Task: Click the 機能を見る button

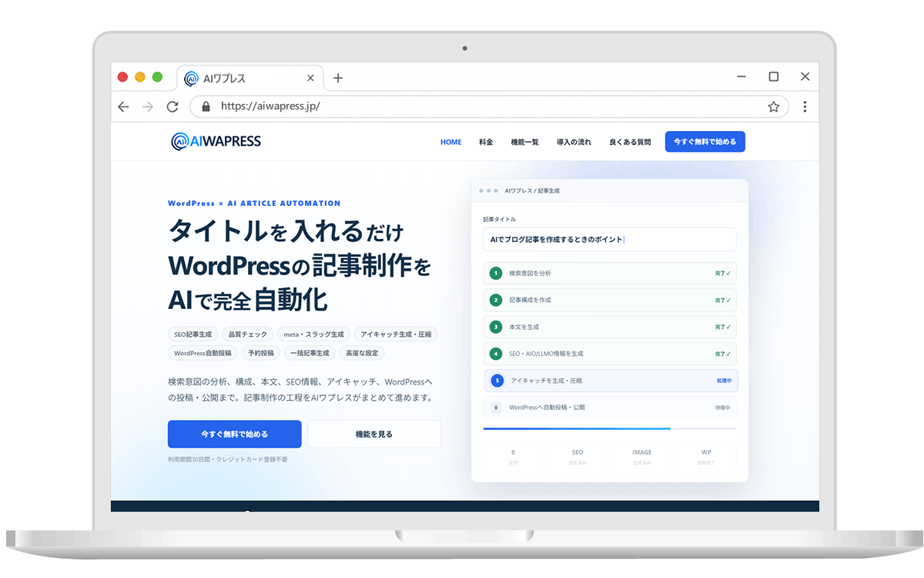Action: point(374,434)
